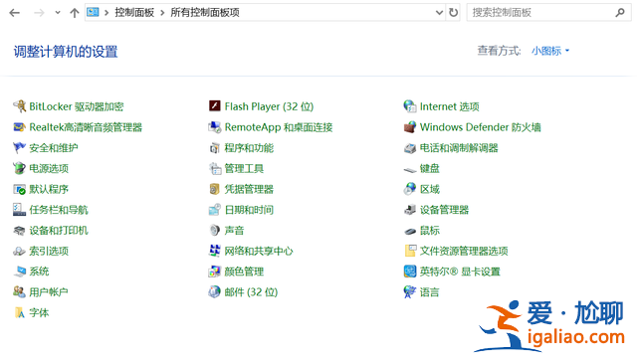The width and height of the screenshot is (637, 364).
Task: Click the Realtek高清晰音频管理器 icon
Action: click(19, 127)
